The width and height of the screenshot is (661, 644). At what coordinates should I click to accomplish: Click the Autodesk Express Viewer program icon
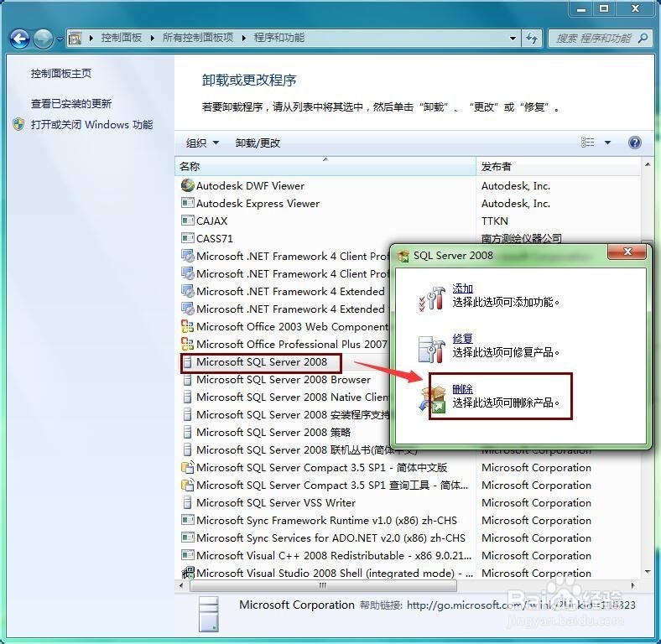(x=188, y=203)
